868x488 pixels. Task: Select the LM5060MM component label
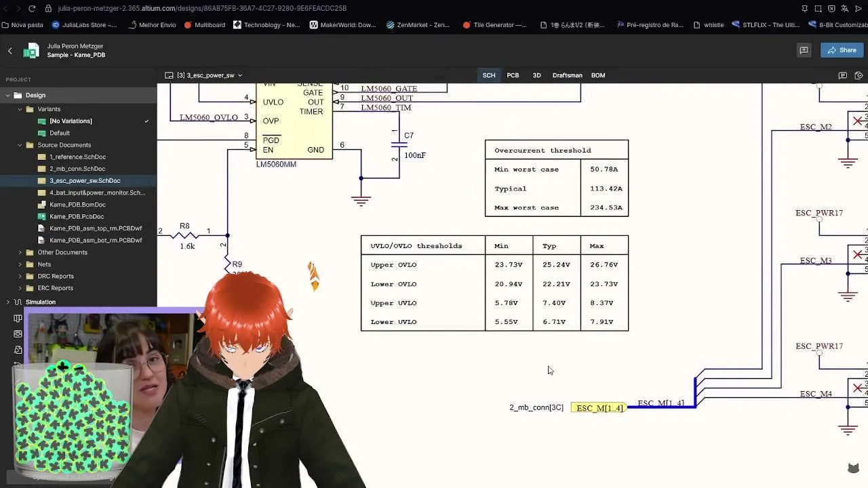pos(276,165)
